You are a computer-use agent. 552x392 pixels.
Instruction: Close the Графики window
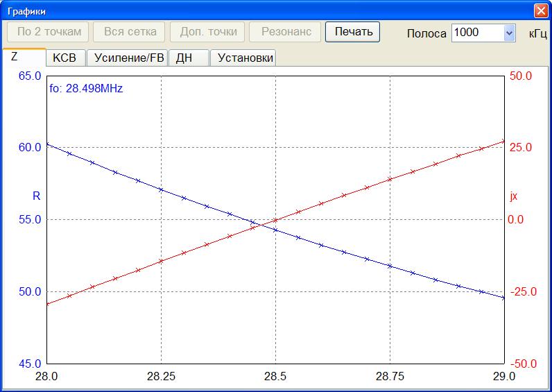click(541, 10)
